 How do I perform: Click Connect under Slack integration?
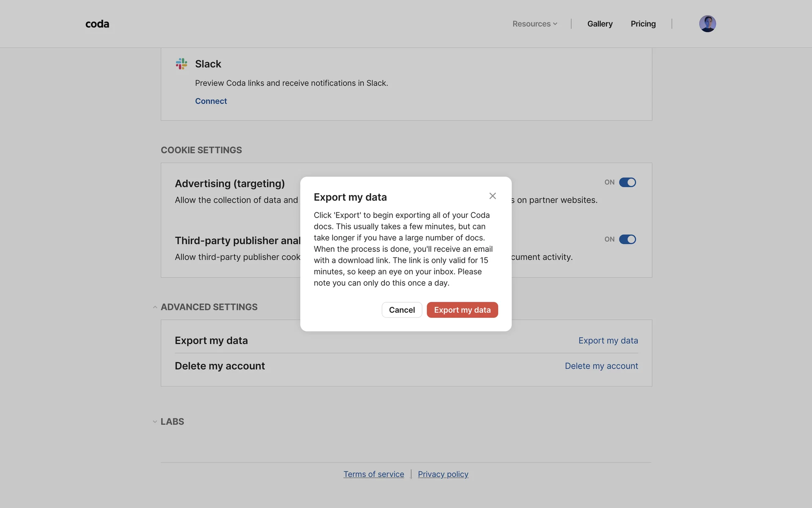[x=211, y=101]
